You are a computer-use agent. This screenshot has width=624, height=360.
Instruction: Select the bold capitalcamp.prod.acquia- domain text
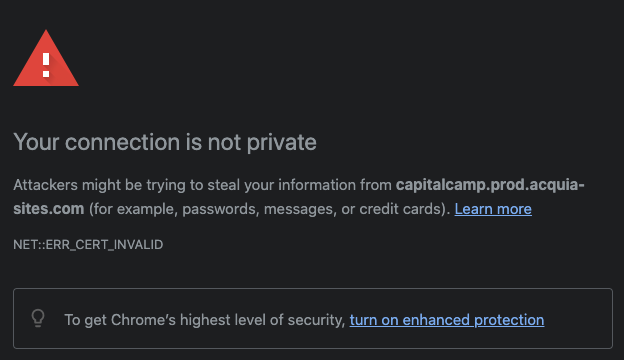click(490, 185)
